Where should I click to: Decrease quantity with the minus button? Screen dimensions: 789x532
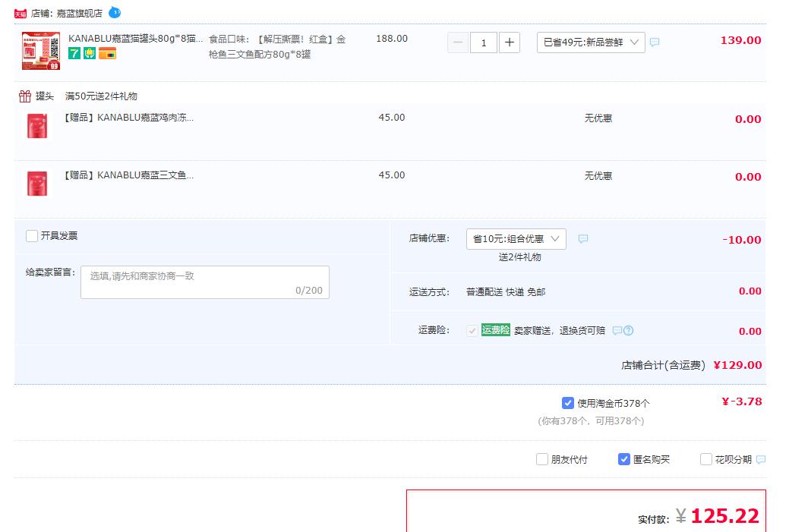click(458, 42)
